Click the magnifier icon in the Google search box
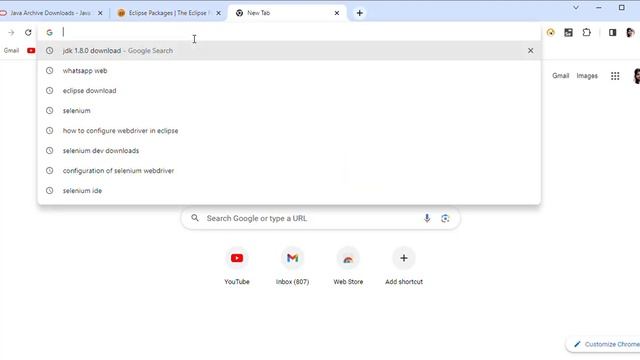The image size is (640, 360). click(195, 218)
